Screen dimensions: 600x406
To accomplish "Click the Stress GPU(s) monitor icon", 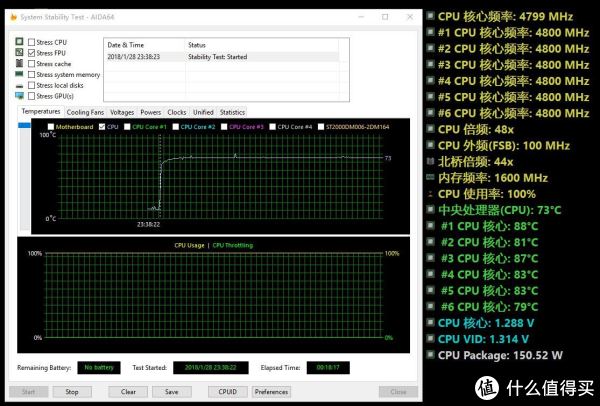I will pyautogui.click(x=19, y=96).
